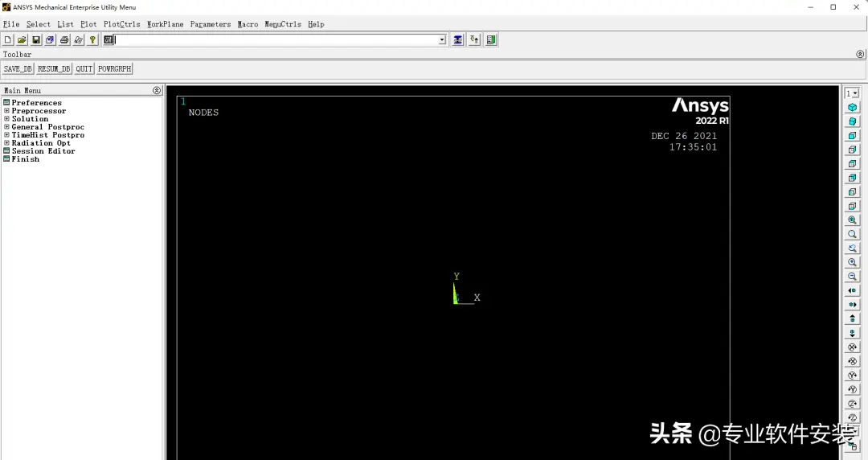Click the Back Up zoom icon

pos(853,248)
